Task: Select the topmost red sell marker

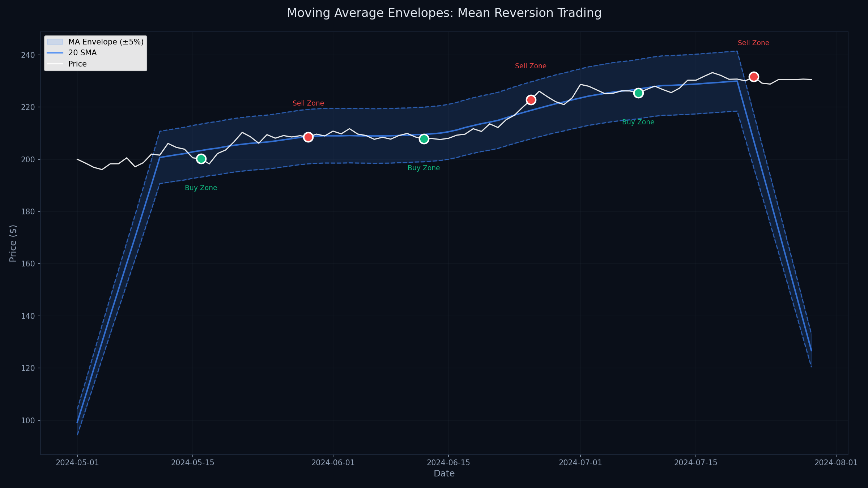Action: (754, 77)
